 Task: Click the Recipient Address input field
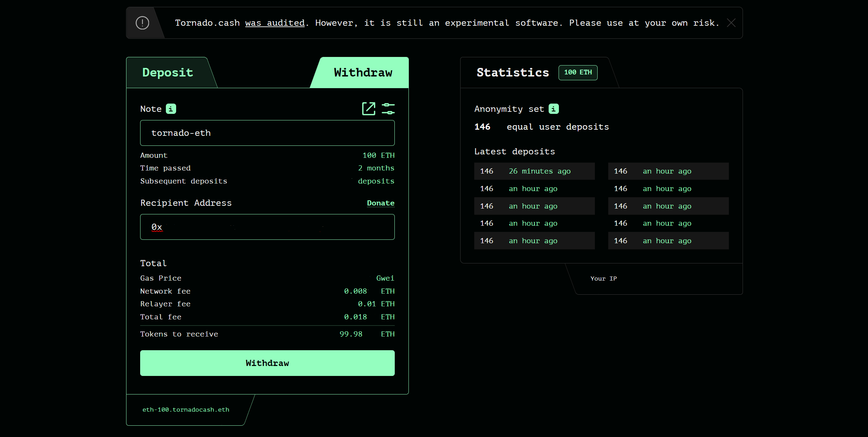click(x=267, y=227)
